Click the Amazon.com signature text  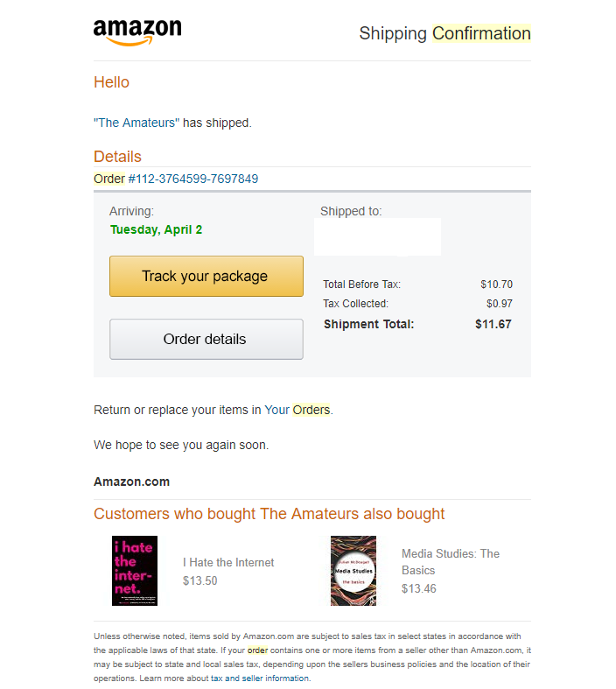tap(131, 482)
